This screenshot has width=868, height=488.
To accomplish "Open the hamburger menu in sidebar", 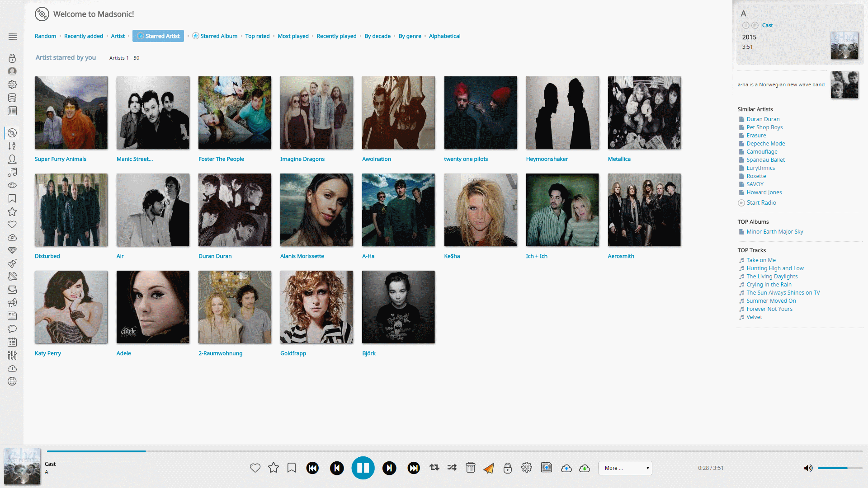I will pyautogui.click(x=13, y=37).
